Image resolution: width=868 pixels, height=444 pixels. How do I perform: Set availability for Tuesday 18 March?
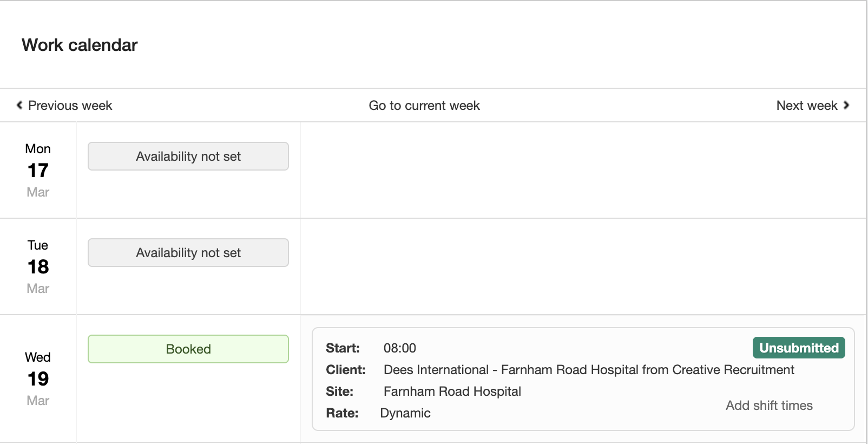(x=188, y=253)
